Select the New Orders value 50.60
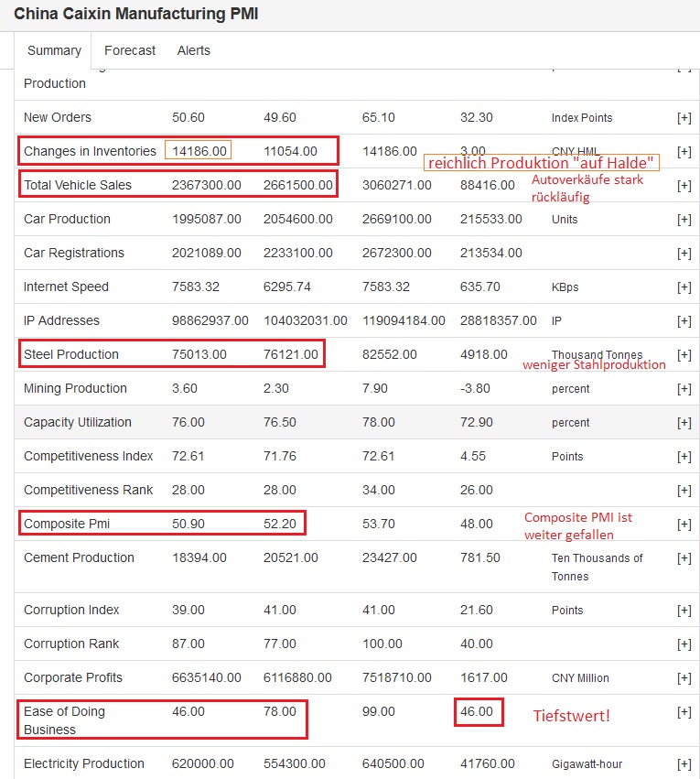700x779 pixels. point(188,117)
